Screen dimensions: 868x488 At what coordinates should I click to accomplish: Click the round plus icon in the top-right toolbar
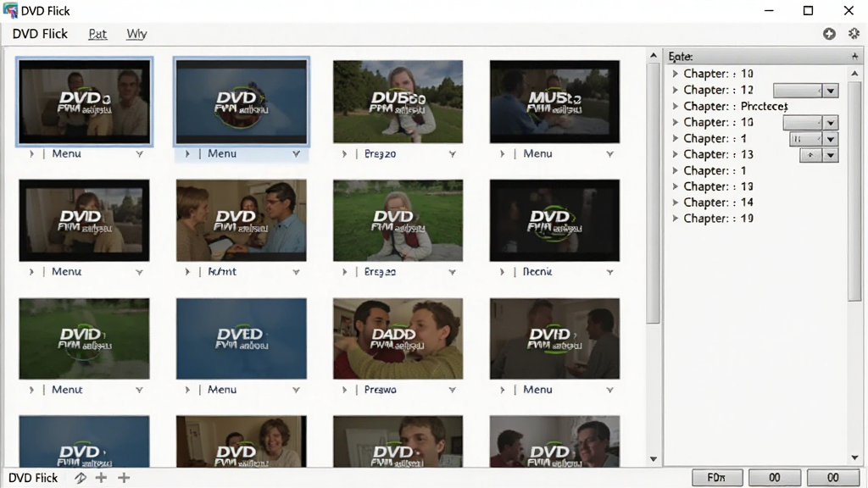coord(829,34)
